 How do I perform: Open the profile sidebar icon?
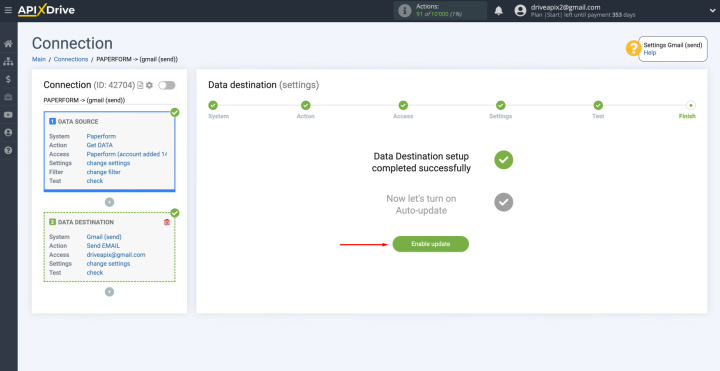click(8, 133)
